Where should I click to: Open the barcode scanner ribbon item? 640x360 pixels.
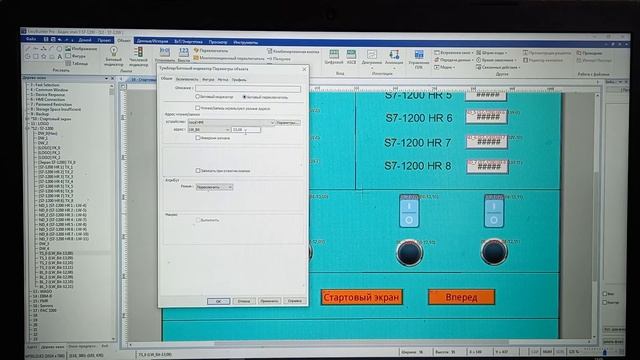[492, 53]
